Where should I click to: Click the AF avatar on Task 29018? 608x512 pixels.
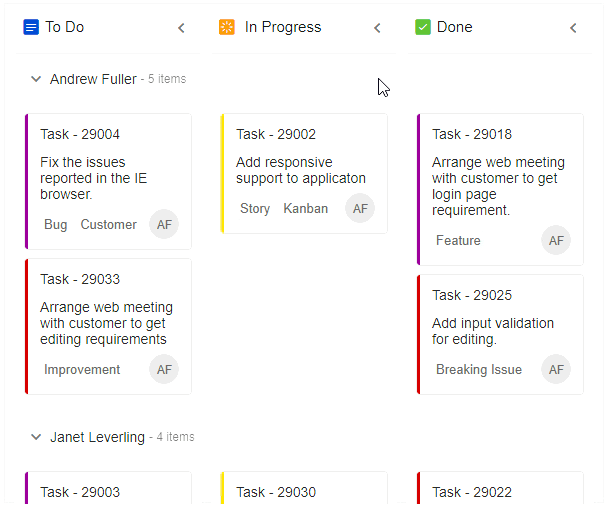coord(556,240)
